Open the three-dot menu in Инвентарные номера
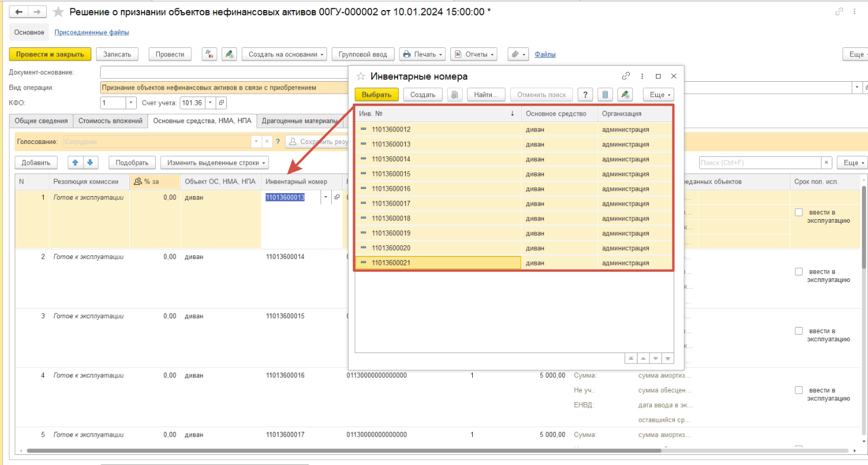868x465 pixels. point(642,76)
